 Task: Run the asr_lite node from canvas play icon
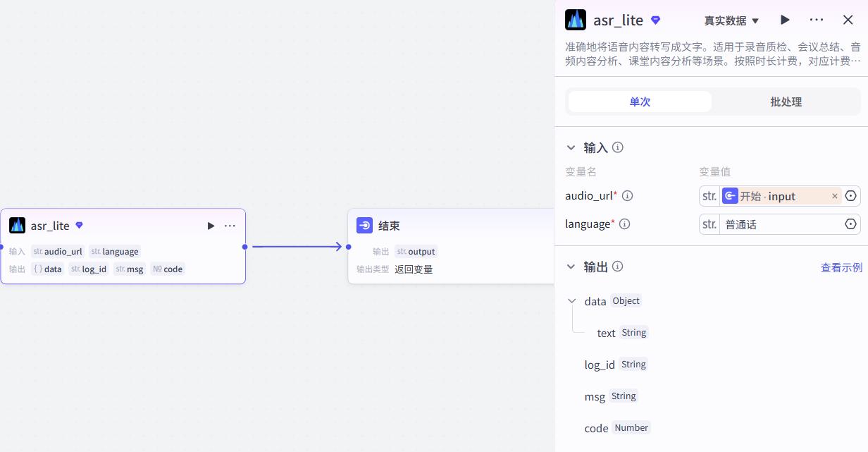click(x=211, y=226)
